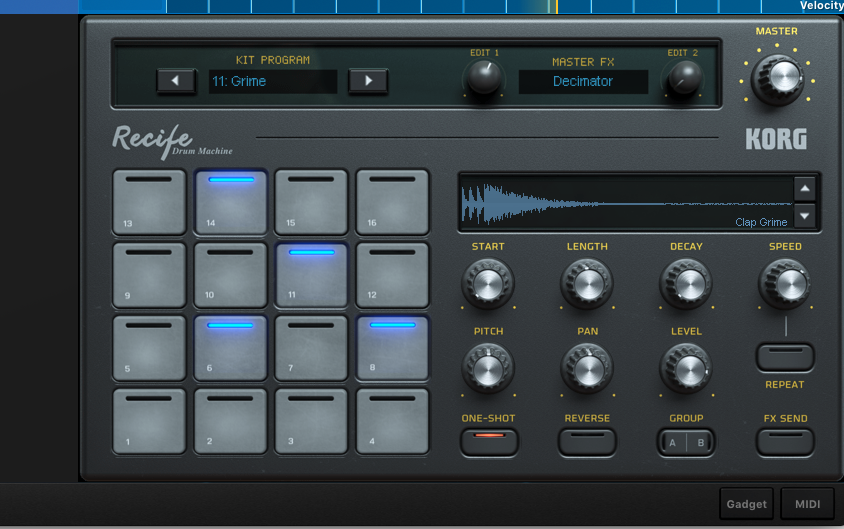Enable REVERSE playback
The width and height of the screenshot is (844, 529).
(x=587, y=442)
